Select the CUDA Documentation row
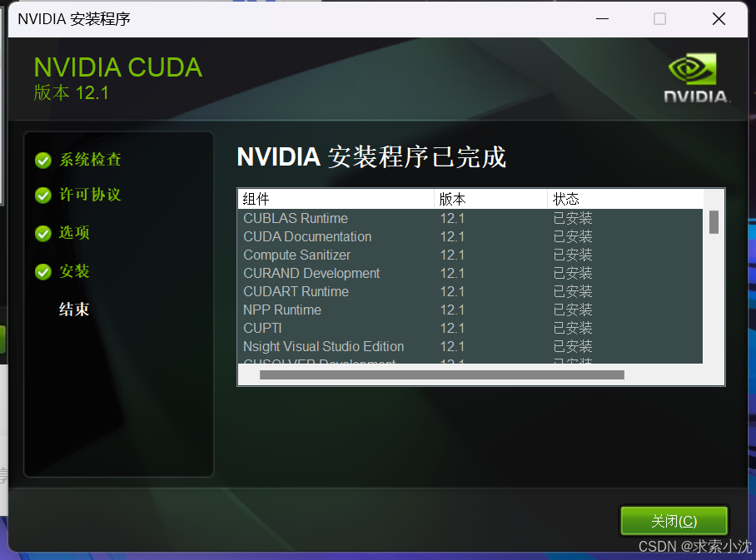 470,236
